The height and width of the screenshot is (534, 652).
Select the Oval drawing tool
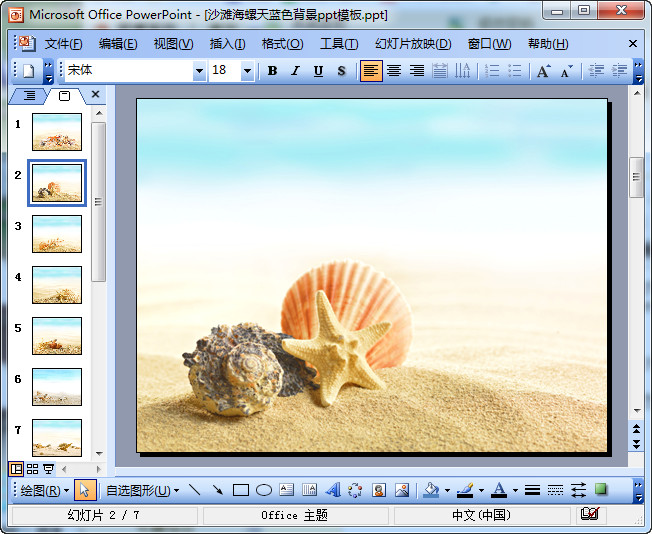tap(264, 490)
